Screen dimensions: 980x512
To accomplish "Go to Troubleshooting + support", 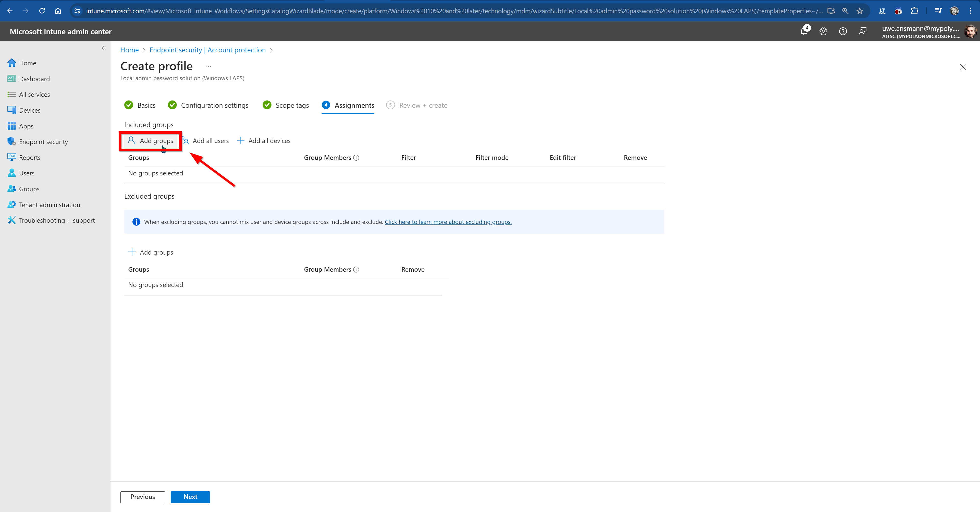I will pos(57,220).
